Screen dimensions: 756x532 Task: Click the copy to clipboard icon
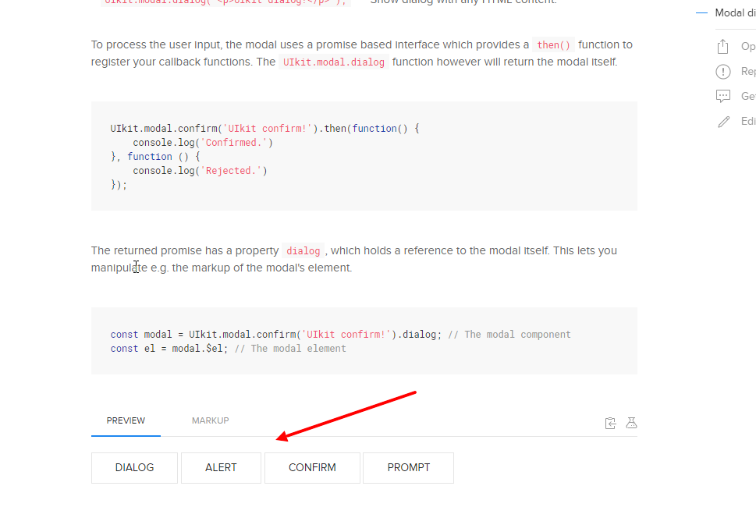610,423
